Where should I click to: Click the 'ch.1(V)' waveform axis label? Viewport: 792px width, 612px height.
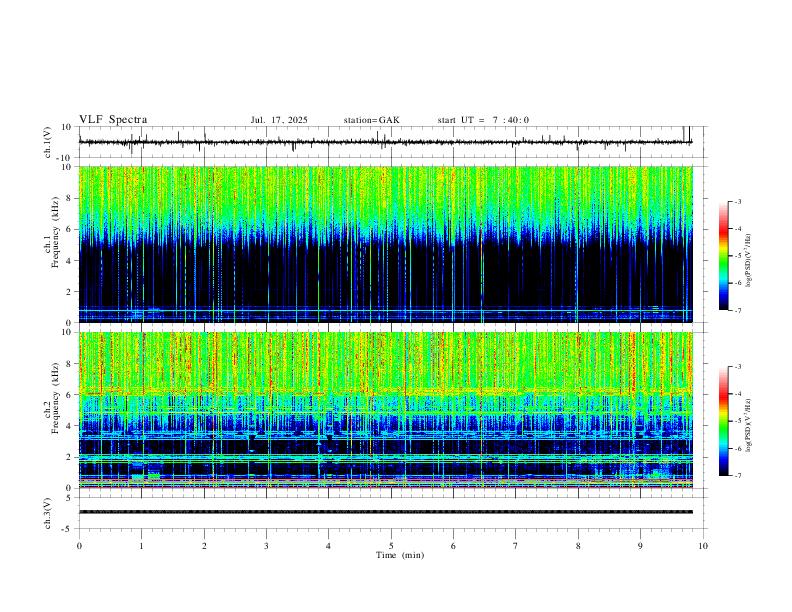coord(48,142)
